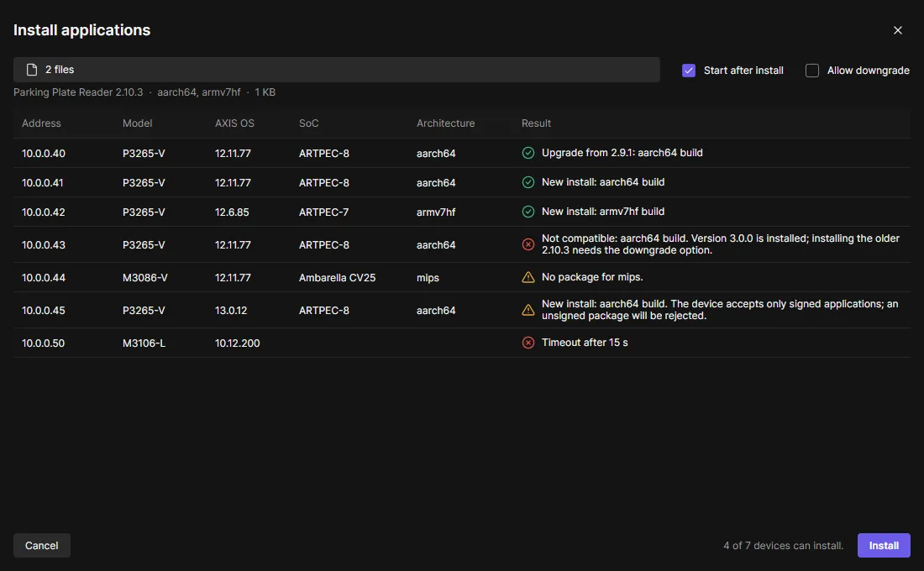Click the Install button

click(x=884, y=545)
